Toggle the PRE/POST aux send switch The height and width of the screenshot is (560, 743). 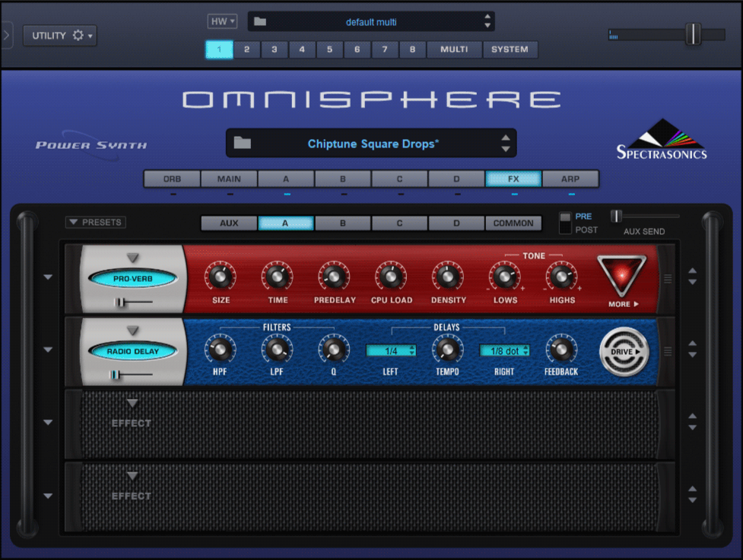(x=565, y=223)
